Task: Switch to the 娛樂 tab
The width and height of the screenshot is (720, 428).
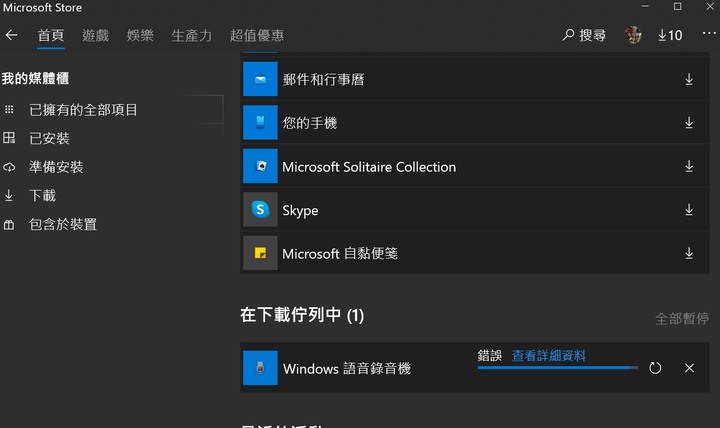Action: tap(140, 35)
